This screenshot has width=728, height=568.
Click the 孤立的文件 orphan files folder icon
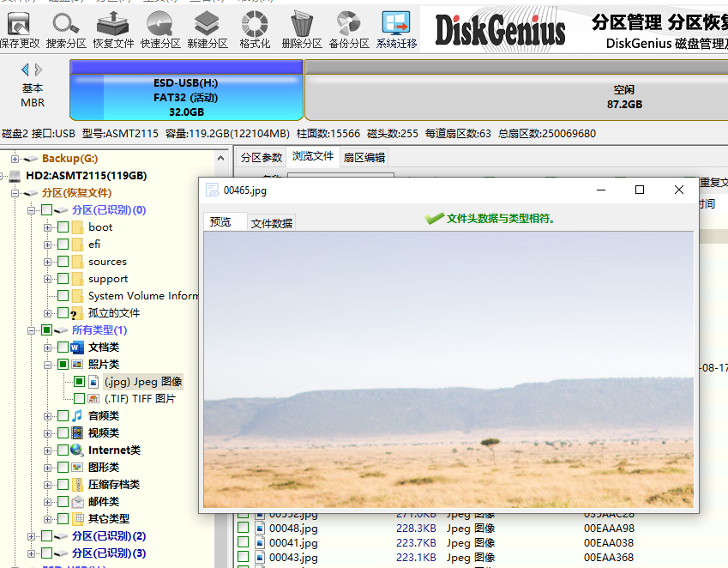[x=76, y=313]
